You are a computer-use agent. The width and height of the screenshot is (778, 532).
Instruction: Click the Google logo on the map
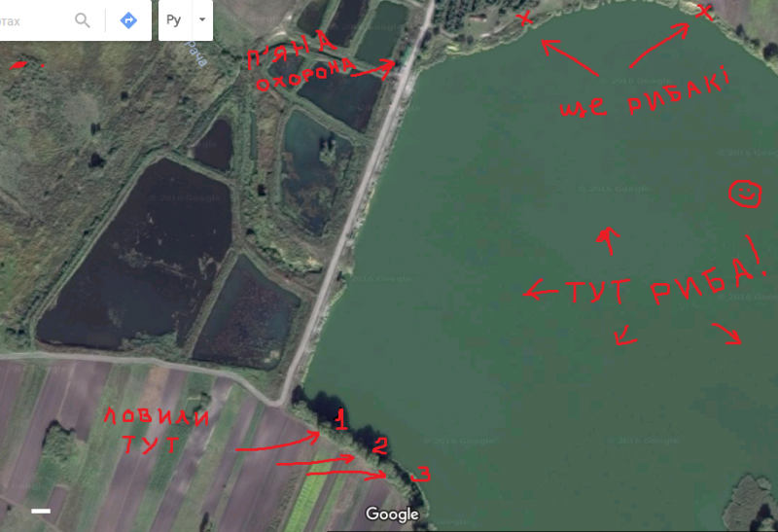[x=392, y=514]
